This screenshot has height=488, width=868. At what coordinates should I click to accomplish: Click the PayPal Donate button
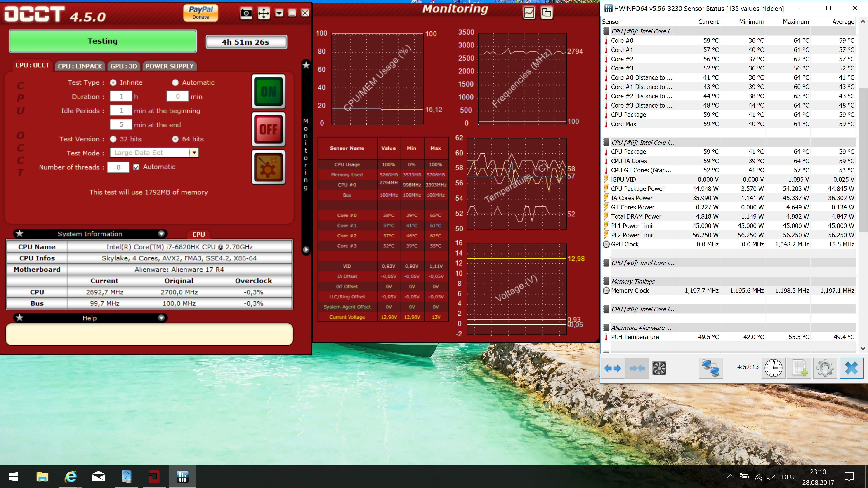point(200,13)
